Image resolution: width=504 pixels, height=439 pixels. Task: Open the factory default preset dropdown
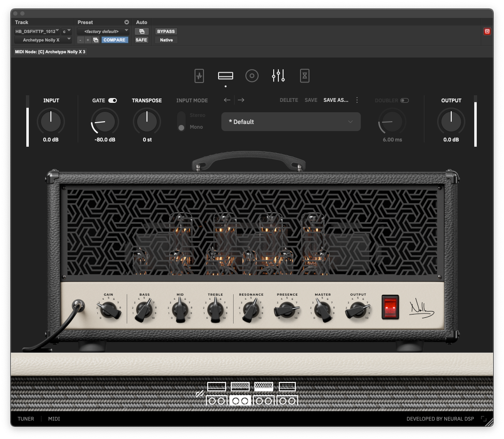pos(103,31)
